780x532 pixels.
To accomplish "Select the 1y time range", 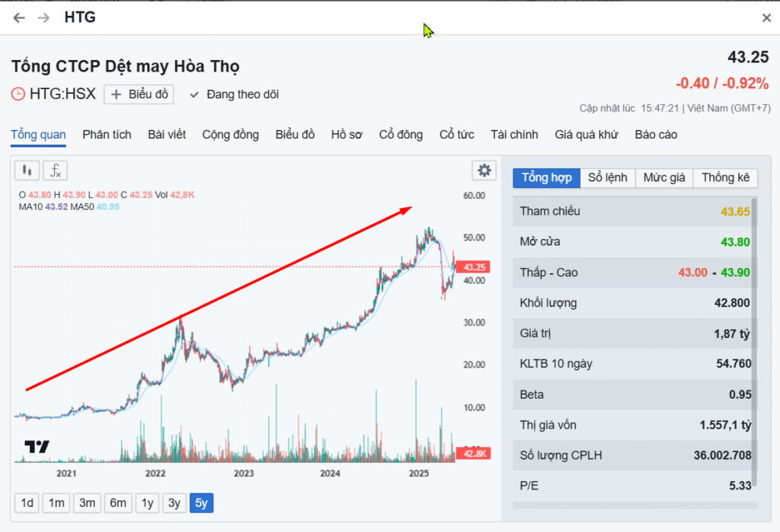I will point(148,503).
